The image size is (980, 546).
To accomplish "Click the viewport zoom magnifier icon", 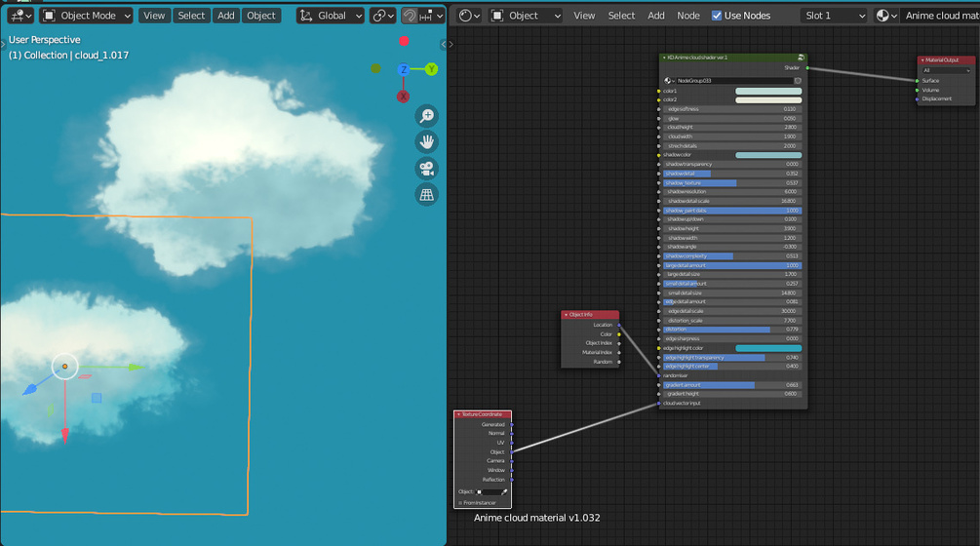I will point(427,116).
